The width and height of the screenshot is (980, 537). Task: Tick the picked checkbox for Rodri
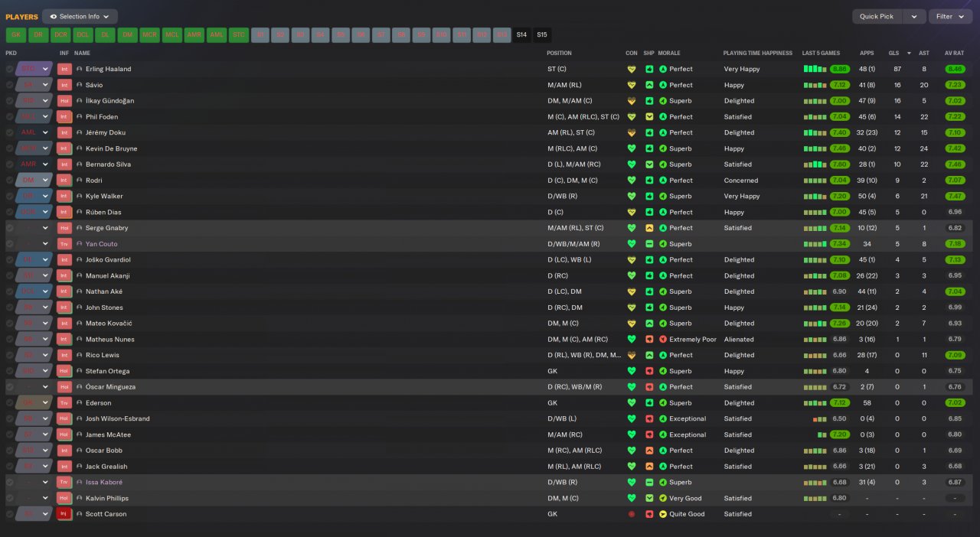9,181
